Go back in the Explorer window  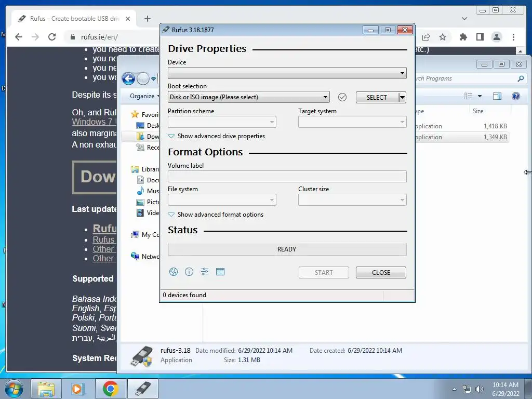pyautogui.click(x=129, y=79)
